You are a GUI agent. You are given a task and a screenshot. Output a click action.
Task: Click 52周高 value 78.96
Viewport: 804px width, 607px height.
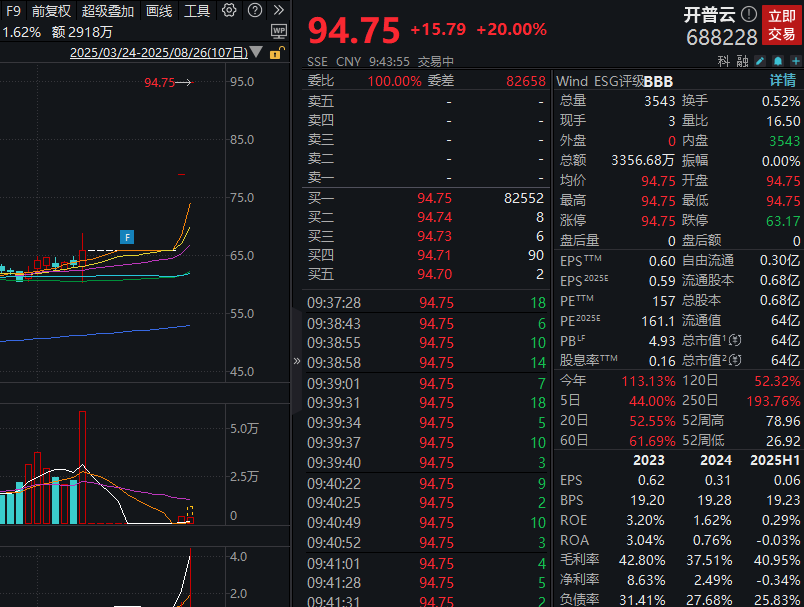click(x=783, y=421)
